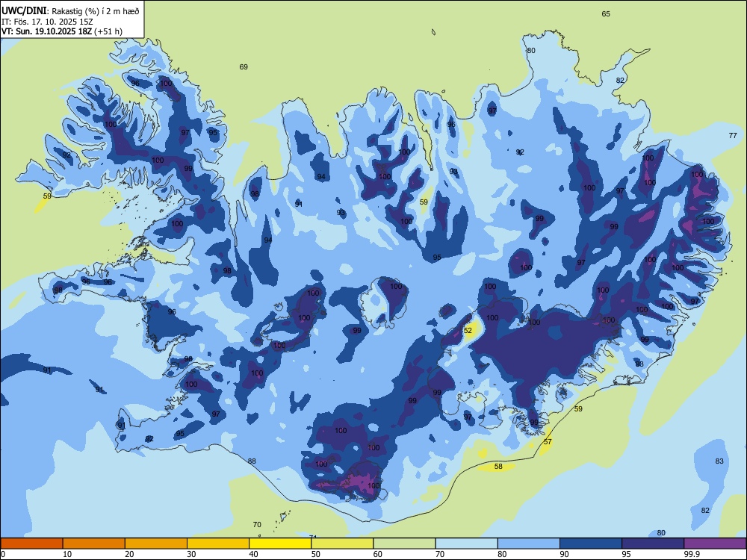Select the pale yellow 50–60 legend swatch
The height and width of the screenshot is (560, 747).
tap(343, 544)
